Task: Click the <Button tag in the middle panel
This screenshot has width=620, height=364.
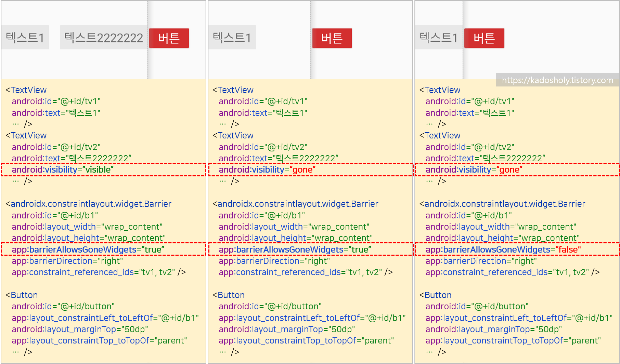Action: 229,295
